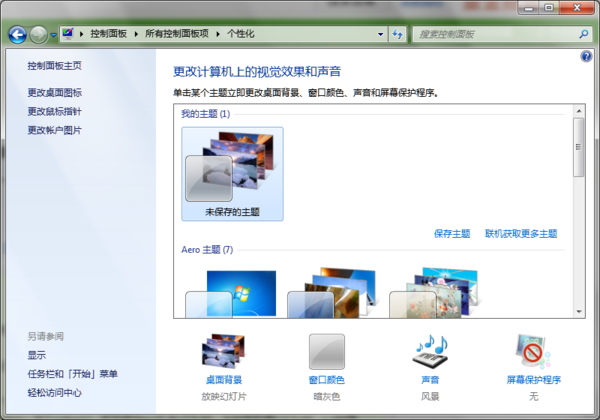The width and height of the screenshot is (600, 420).
Task: Open 更改桌面图标 link
Action: point(54,92)
